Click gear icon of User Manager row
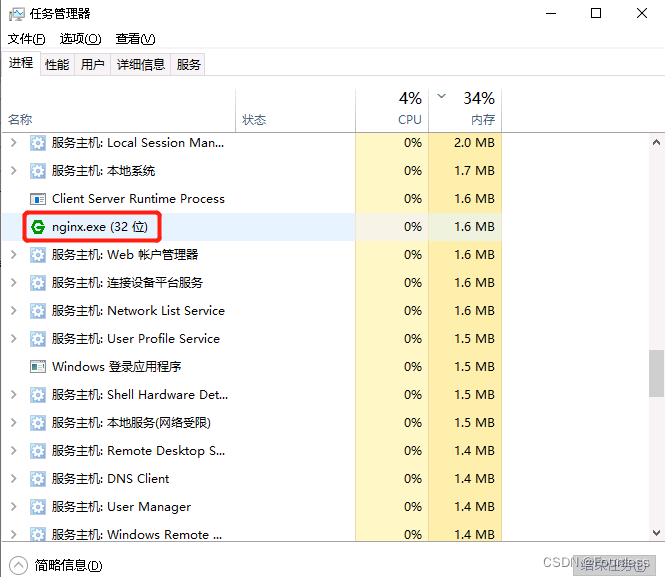Viewport: 665px width, 577px height. click(x=38, y=507)
